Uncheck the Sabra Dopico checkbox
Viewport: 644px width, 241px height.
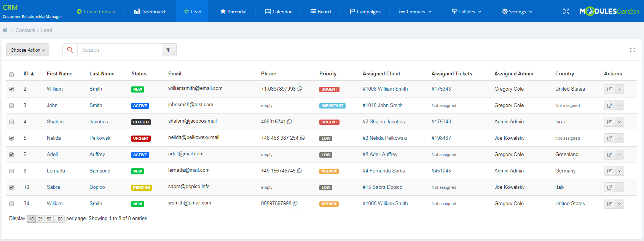click(x=11, y=187)
